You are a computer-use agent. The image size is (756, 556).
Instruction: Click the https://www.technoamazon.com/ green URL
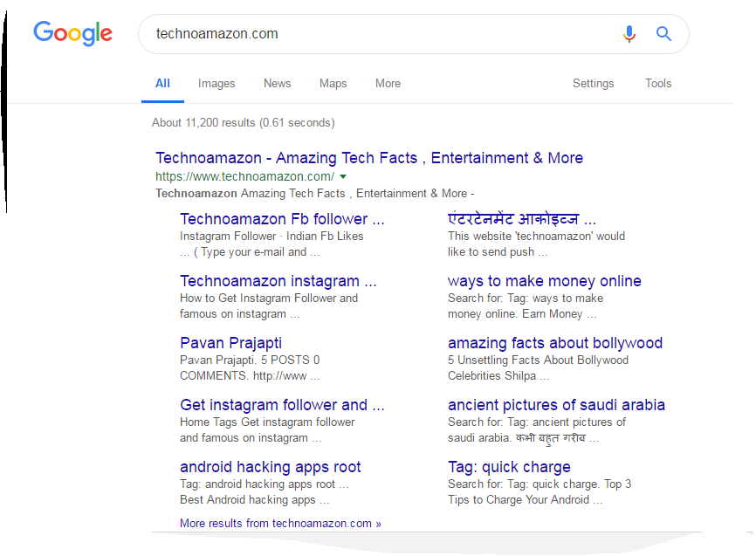(x=245, y=176)
